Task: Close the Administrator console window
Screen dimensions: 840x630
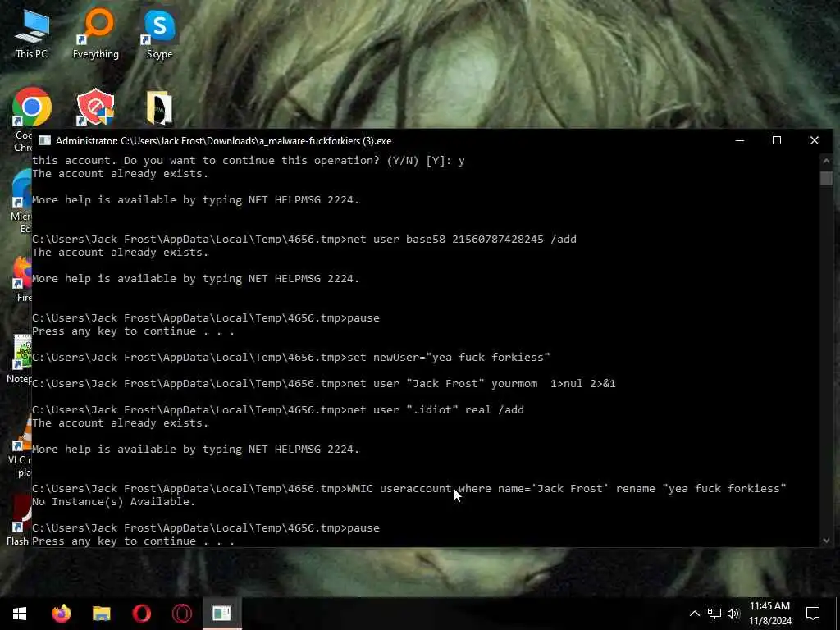Action: (815, 141)
